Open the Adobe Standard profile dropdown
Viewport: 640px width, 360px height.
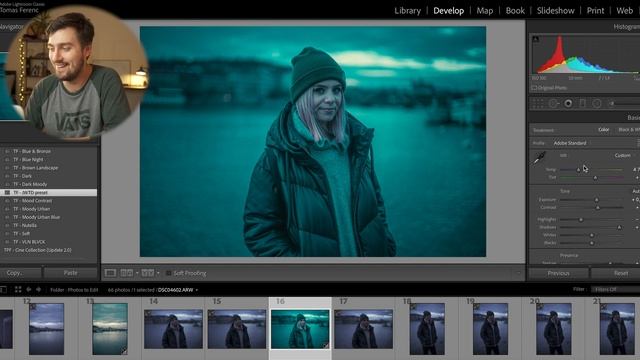pos(570,143)
